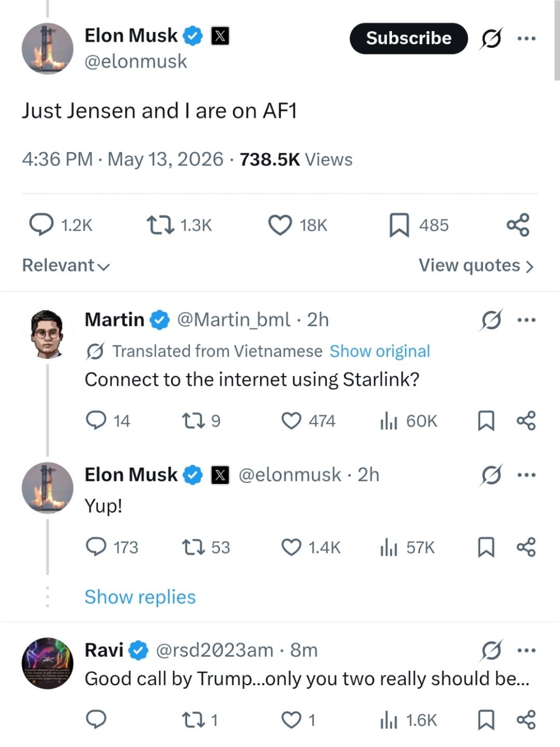Open Elon Musk's profile picture at top
The height and width of the screenshot is (747, 560).
coord(47,49)
